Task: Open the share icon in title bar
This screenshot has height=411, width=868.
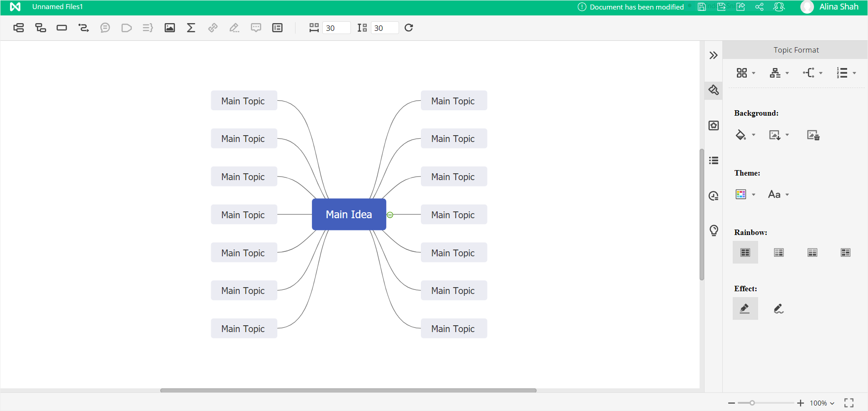Action: (759, 7)
